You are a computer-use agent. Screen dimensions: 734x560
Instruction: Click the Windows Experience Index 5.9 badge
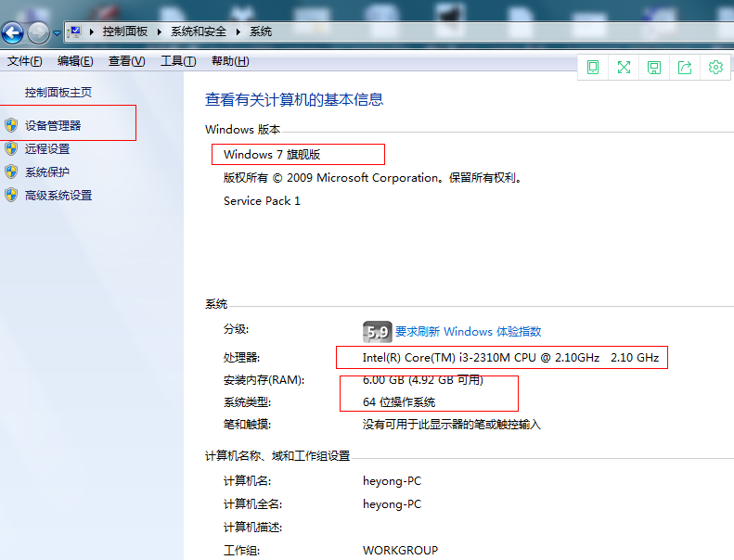[376, 331]
